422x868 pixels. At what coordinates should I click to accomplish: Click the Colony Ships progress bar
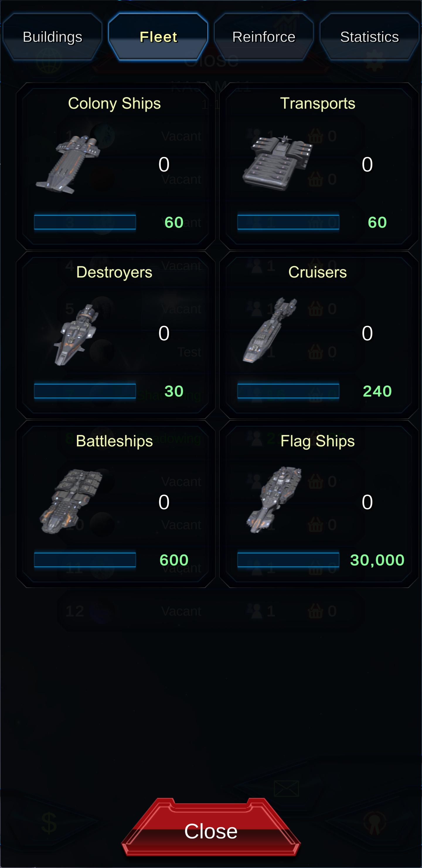click(85, 222)
